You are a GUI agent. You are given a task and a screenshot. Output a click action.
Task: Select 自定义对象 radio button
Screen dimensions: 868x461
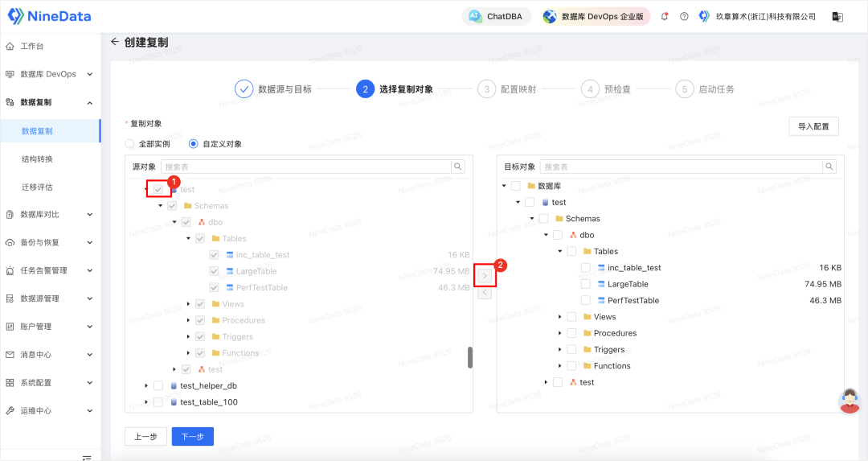click(x=193, y=144)
